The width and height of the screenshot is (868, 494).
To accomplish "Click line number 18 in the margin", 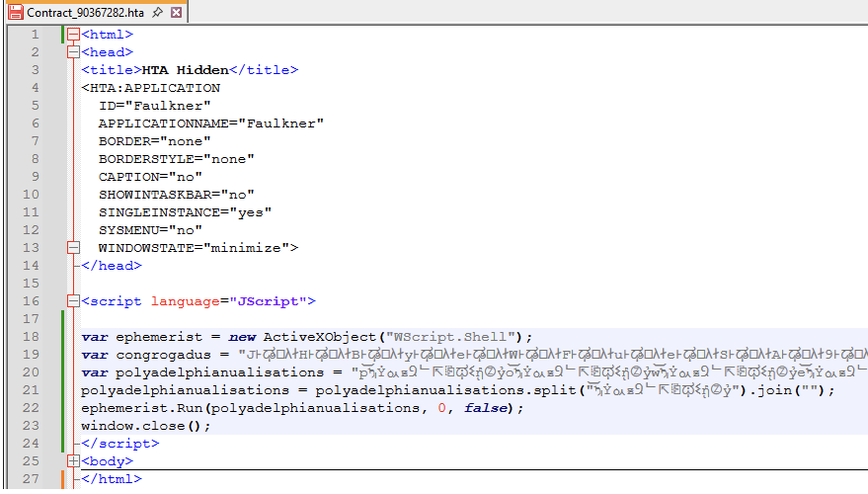I will 31,337.
